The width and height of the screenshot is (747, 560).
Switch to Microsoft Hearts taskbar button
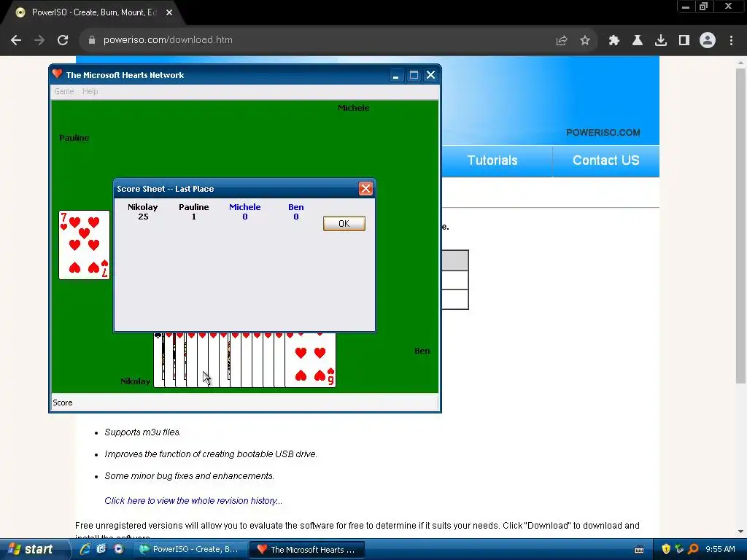point(307,550)
